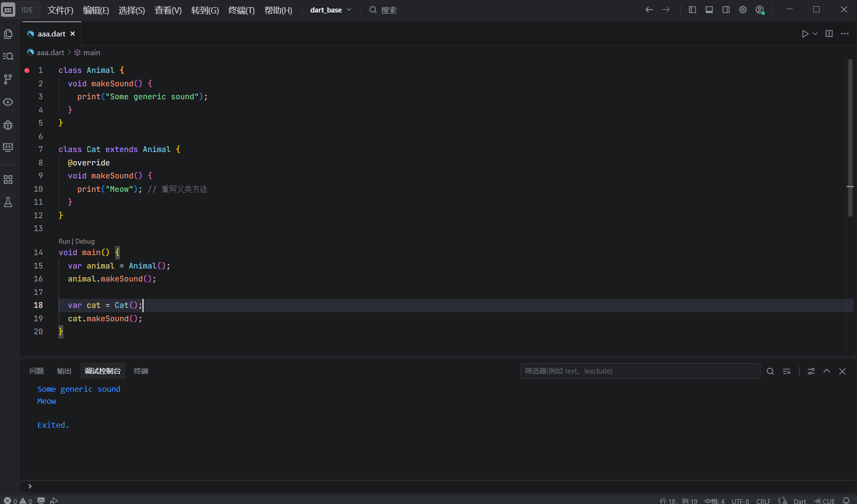The image size is (857, 504).
Task: Open notifications bell in status bar
Action: click(x=846, y=501)
